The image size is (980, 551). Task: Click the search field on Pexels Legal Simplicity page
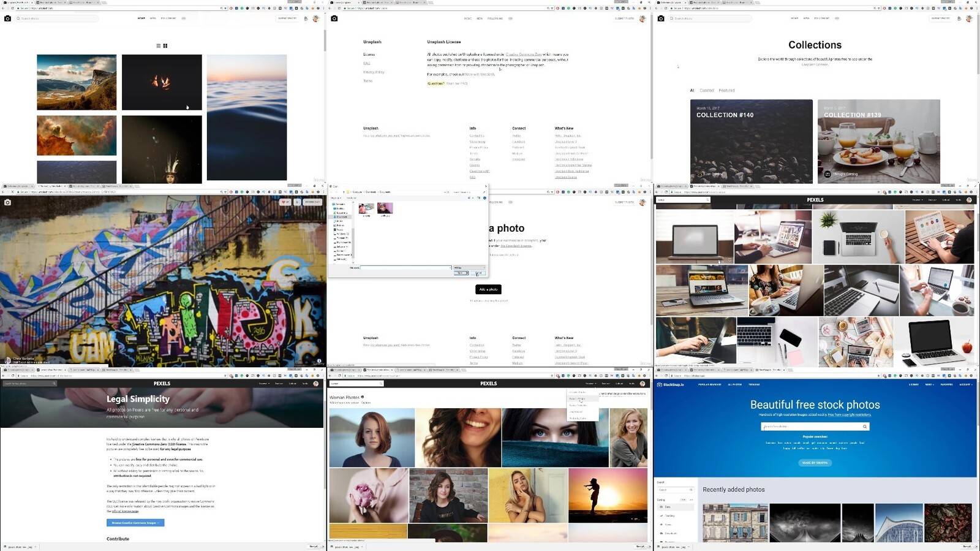click(29, 384)
